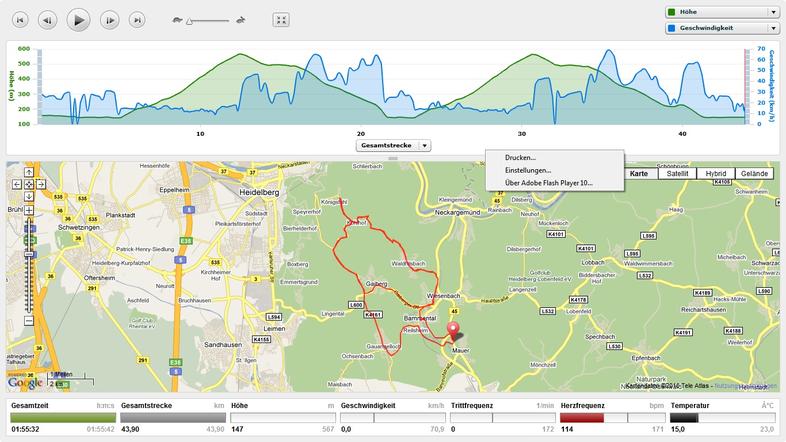Screen dimensions: 786x442
Task: Click the Nutzungsbedingungen link on the map
Action: pos(746,386)
